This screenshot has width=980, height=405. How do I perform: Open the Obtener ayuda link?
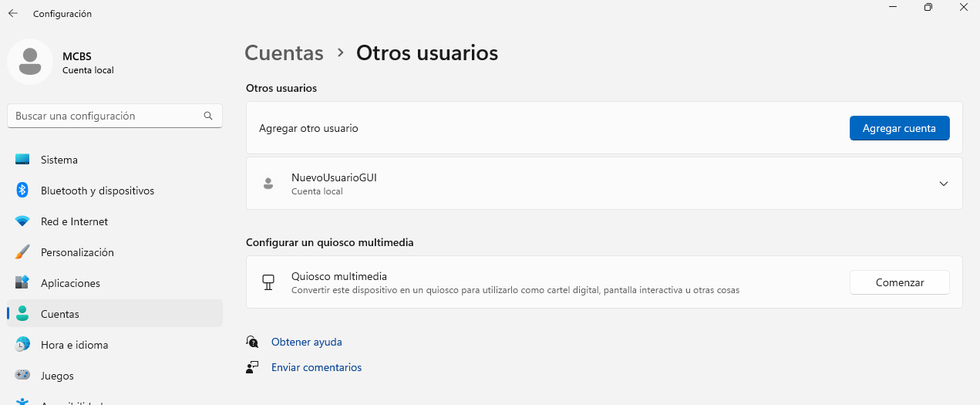[x=306, y=342]
